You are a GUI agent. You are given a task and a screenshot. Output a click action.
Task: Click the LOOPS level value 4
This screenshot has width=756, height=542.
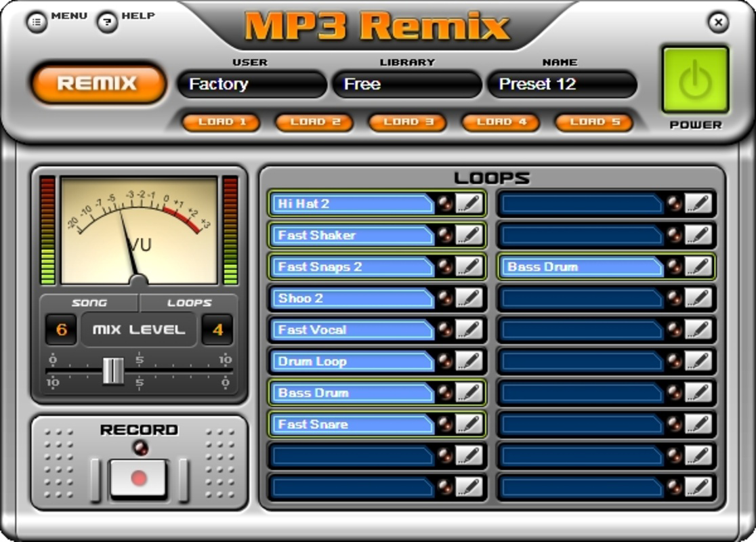[x=217, y=330]
